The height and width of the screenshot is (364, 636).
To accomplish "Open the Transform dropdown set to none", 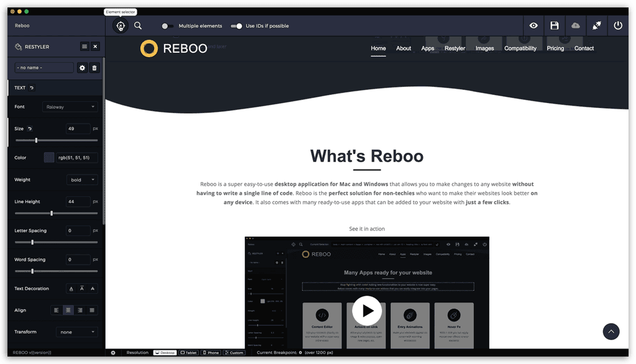I will point(77,332).
